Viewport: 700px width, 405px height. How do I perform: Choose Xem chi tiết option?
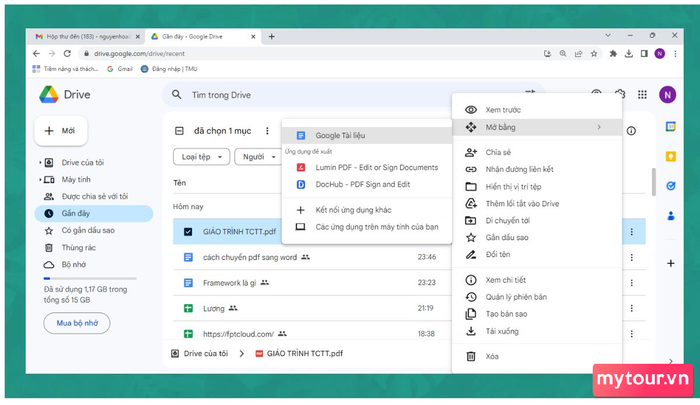coord(537,280)
